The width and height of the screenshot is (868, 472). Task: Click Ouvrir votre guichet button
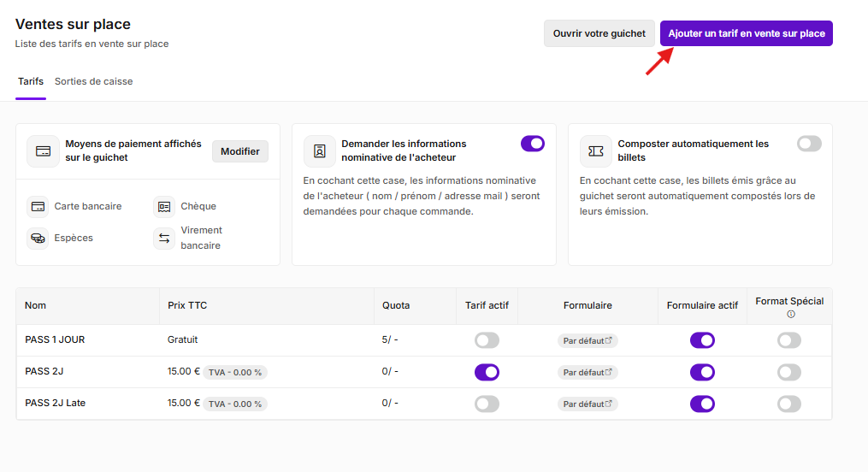pos(599,33)
